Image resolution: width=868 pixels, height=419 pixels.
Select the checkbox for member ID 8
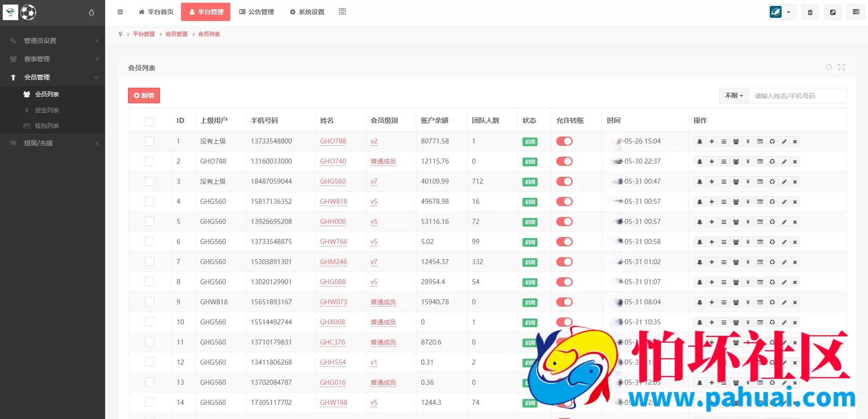pyautogui.click(x=149, y=282)
